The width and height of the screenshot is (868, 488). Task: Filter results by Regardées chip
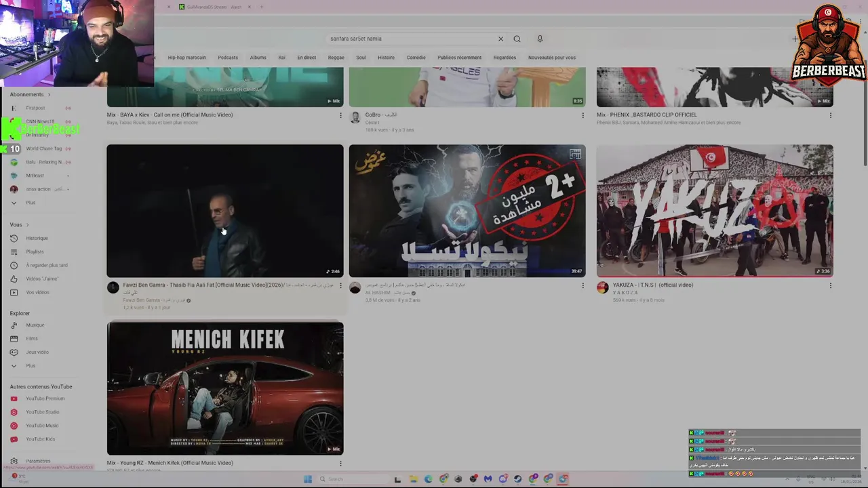pyautogui.click(x=505, y=58)
